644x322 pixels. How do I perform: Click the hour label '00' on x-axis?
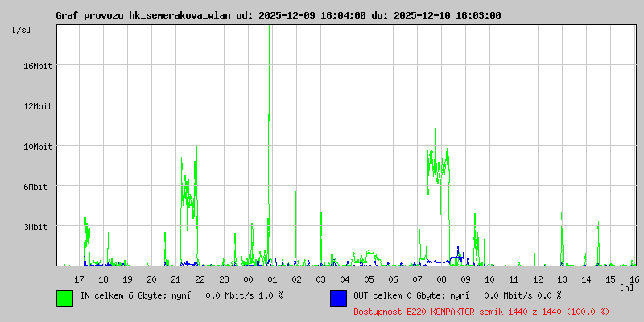[248, 279]
